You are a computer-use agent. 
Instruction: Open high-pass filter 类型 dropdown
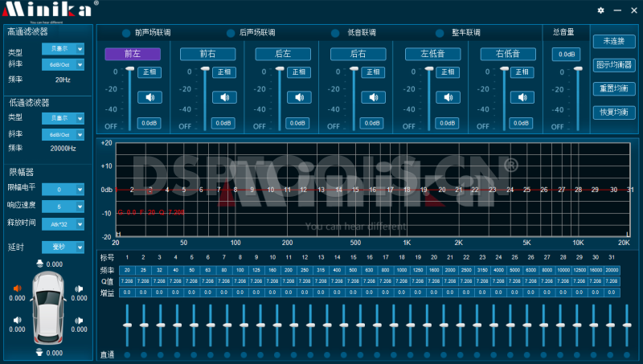63,49
